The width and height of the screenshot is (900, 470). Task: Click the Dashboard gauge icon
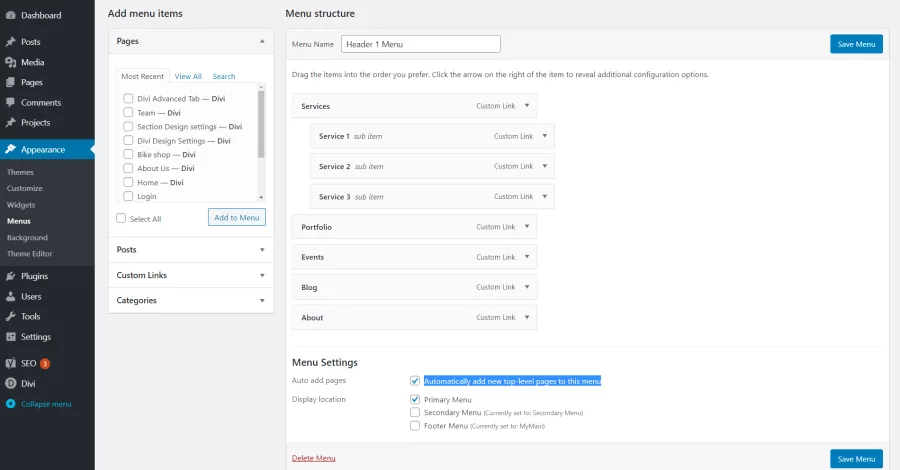(x=10, y=15)
